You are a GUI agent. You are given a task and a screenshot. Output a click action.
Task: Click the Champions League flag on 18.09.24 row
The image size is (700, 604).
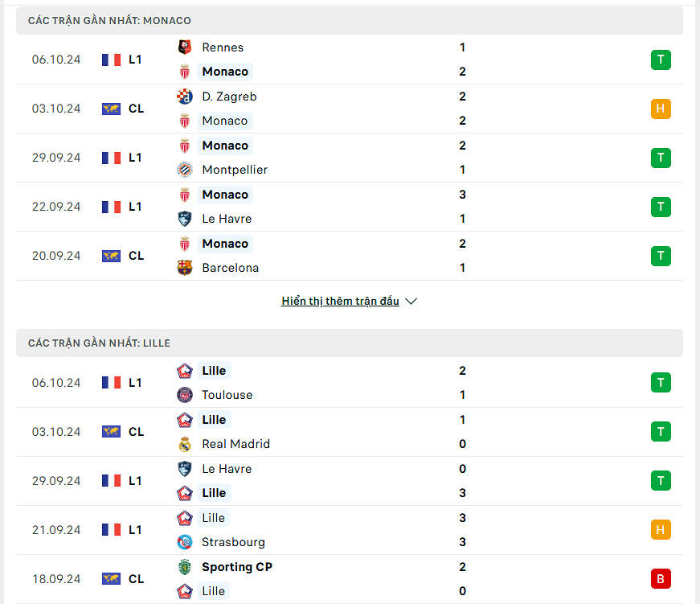(x=111, y=579)
